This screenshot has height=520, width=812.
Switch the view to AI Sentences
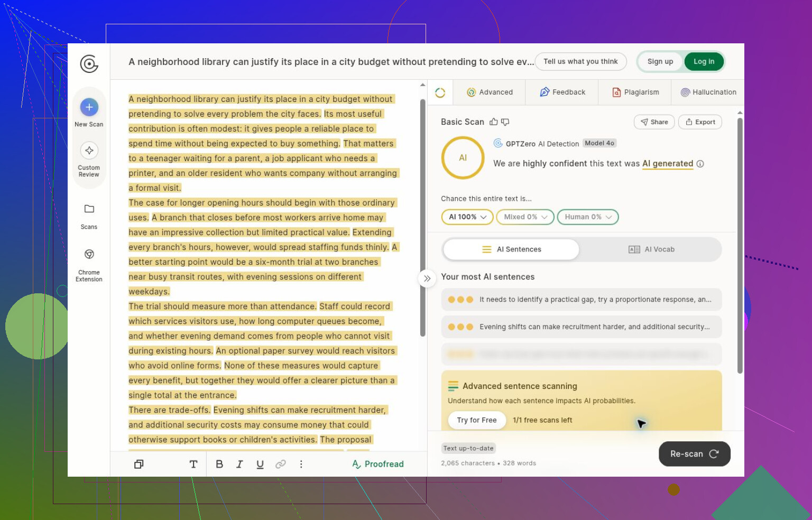511,249
